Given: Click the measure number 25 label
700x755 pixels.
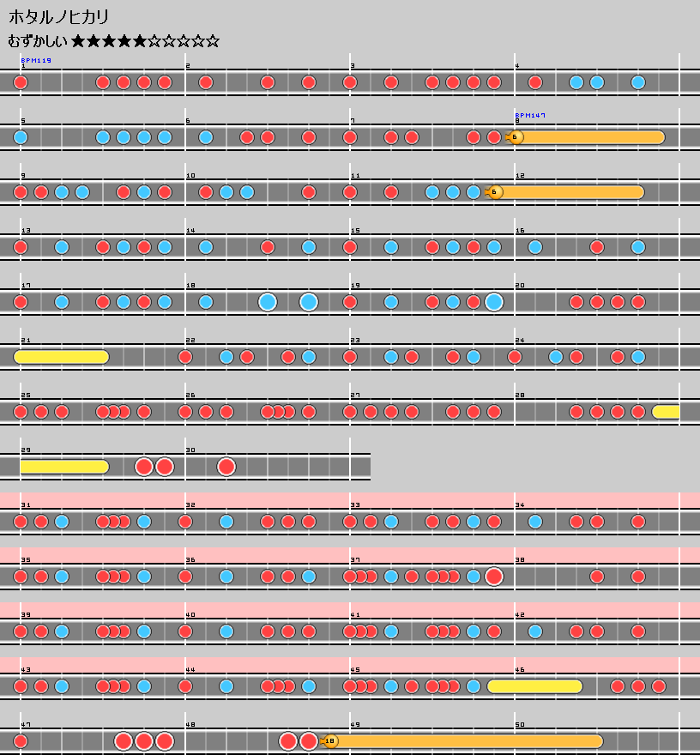Looking at the screenshot, I should [26, 395].
